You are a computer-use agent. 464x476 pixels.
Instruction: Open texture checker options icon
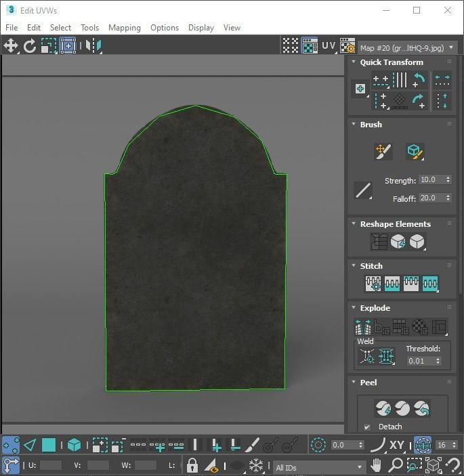347,45
